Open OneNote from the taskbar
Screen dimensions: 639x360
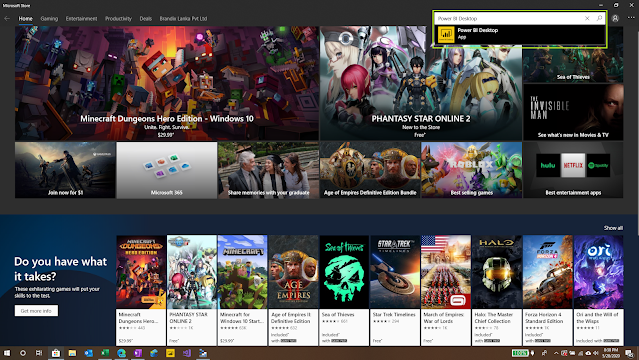(138, 353)
